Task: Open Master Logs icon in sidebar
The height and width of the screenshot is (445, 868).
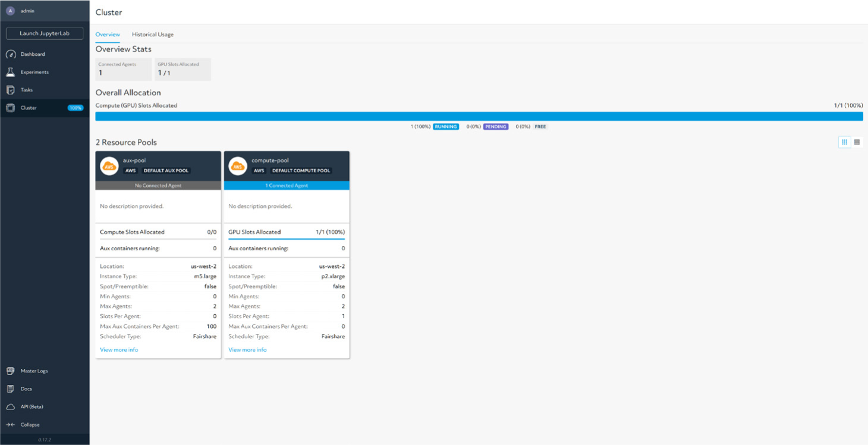Action: click(x=10, y=371)
